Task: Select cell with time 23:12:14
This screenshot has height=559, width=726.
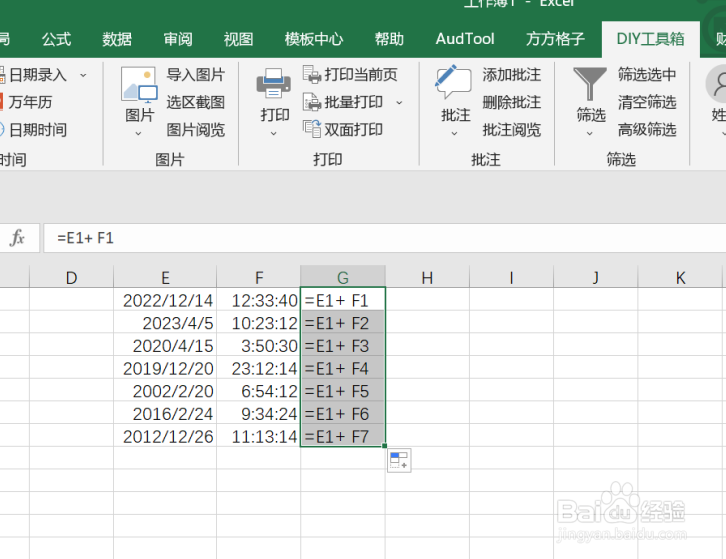Action: tap(258, 368)
